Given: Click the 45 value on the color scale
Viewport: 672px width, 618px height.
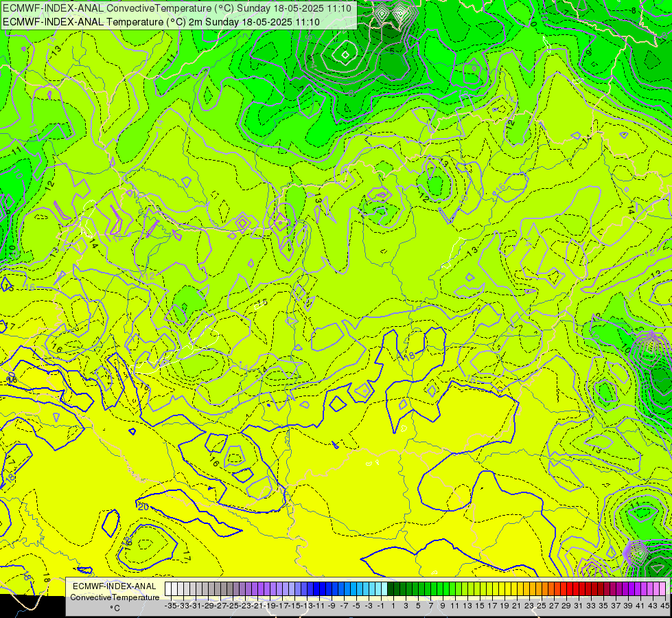Looking at the screenshot, I should coord(664,606).
